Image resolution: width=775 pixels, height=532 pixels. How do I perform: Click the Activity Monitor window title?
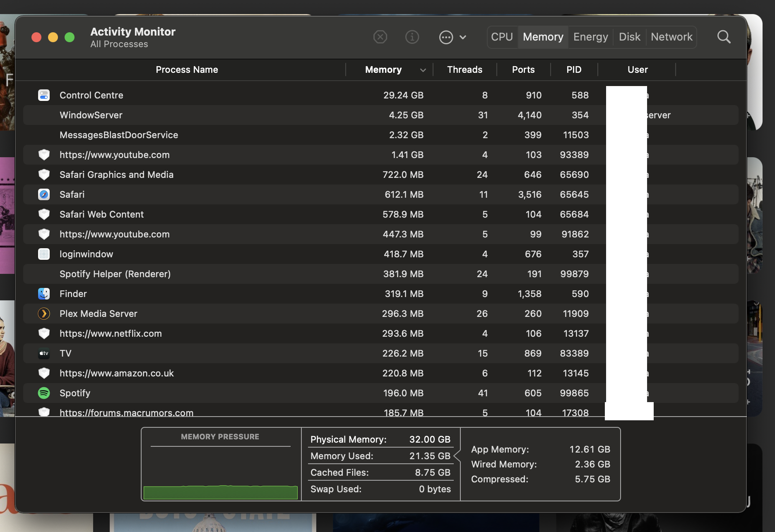pyautogui.click(x=133, y=32)
